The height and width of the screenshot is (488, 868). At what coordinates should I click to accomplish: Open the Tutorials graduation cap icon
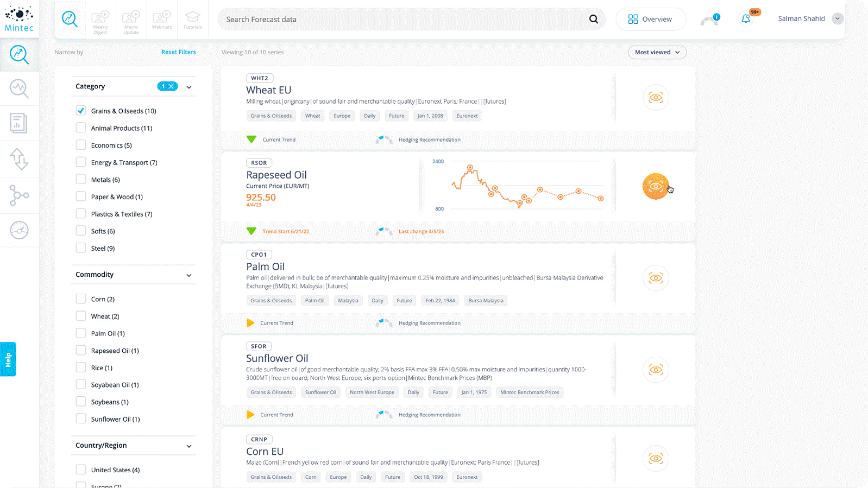tap(192, 20)
